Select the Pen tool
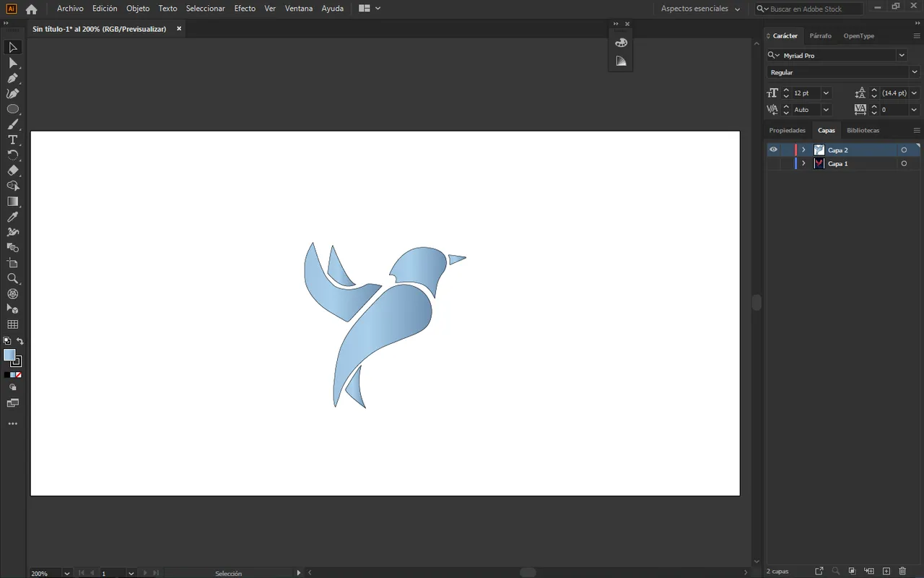 coord(13,79)
